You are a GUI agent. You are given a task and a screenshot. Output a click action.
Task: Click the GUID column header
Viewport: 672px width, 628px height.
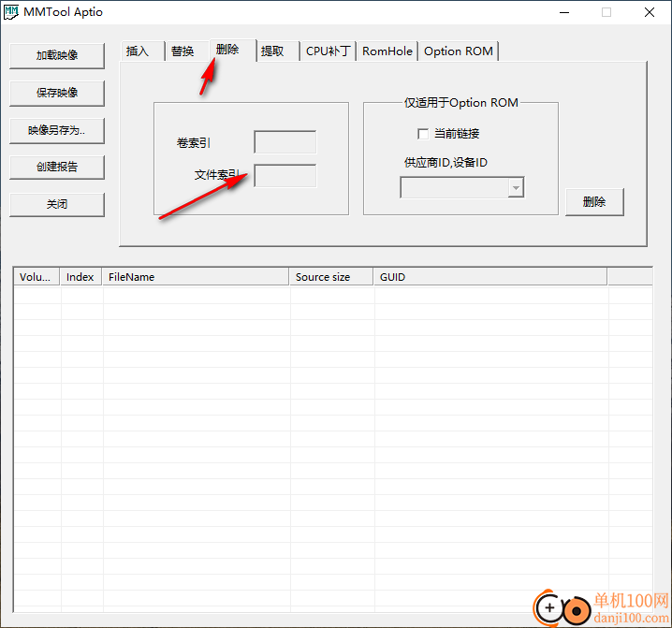pyautogui.click(x=490, y=277)
